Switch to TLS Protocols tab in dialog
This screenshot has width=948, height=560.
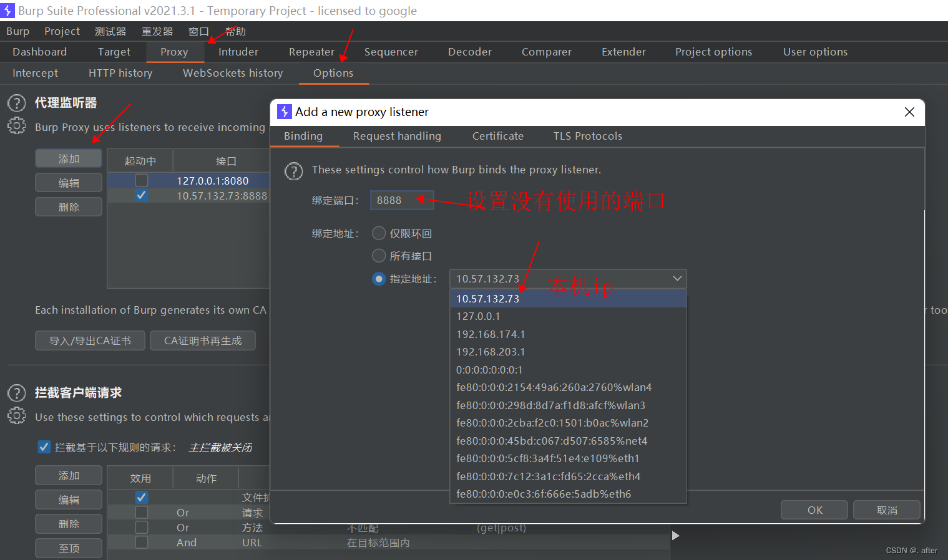[588, 136]
